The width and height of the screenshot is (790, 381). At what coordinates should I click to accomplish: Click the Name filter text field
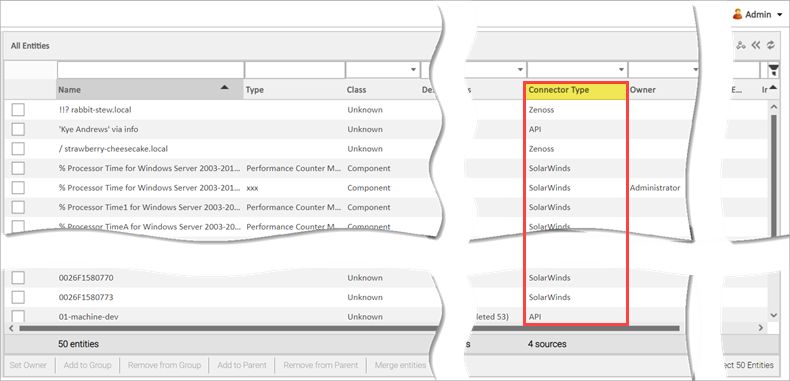(x=150, y=70)
